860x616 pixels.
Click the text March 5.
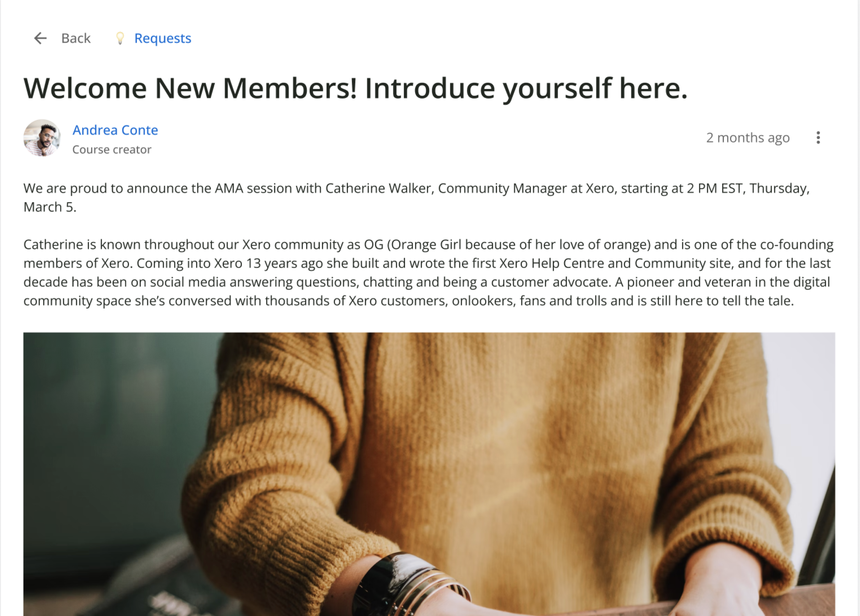pos(50,207)
